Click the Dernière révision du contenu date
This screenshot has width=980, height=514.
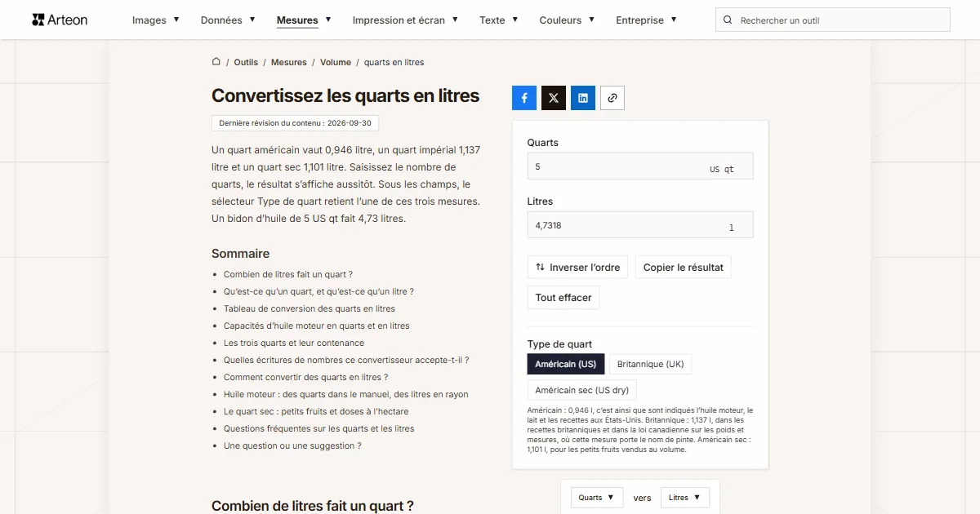[295, 123]
